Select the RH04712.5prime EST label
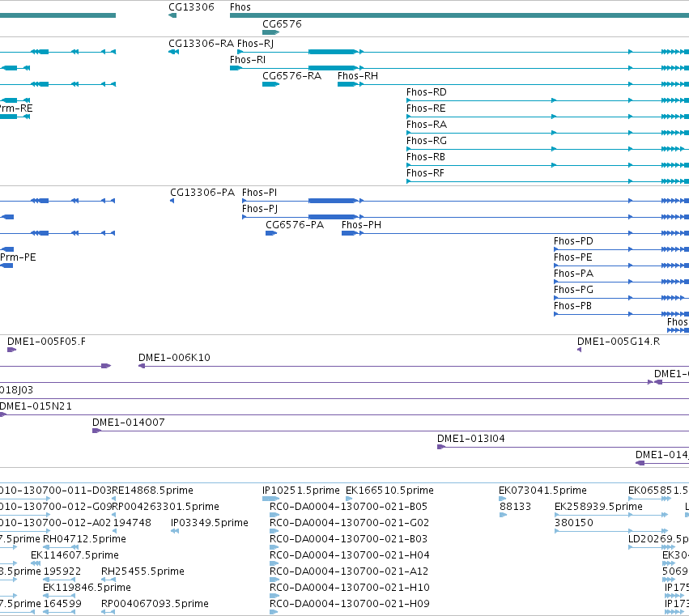 point(84,540)
